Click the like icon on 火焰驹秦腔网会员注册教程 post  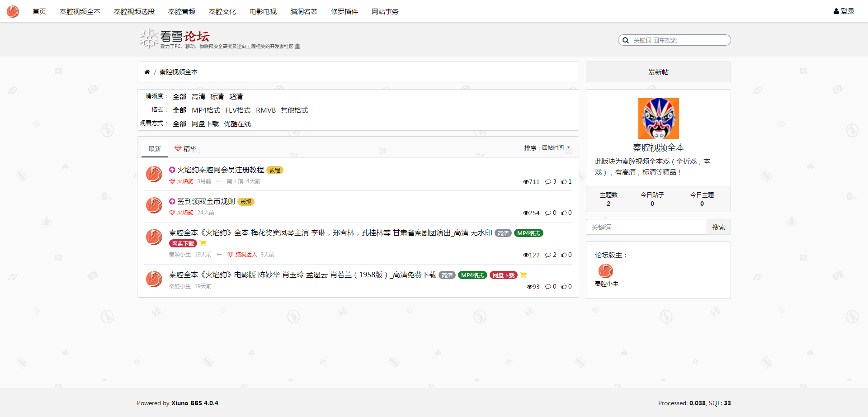coord(564,181)
